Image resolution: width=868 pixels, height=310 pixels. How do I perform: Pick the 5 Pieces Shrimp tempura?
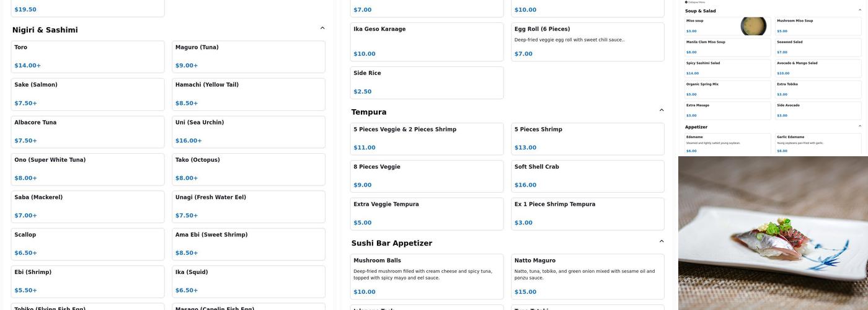click(587, 138)
